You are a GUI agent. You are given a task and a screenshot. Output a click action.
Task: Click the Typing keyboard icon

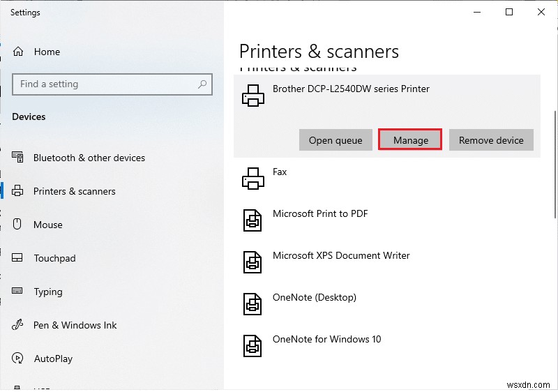click(x=17, y=291)
